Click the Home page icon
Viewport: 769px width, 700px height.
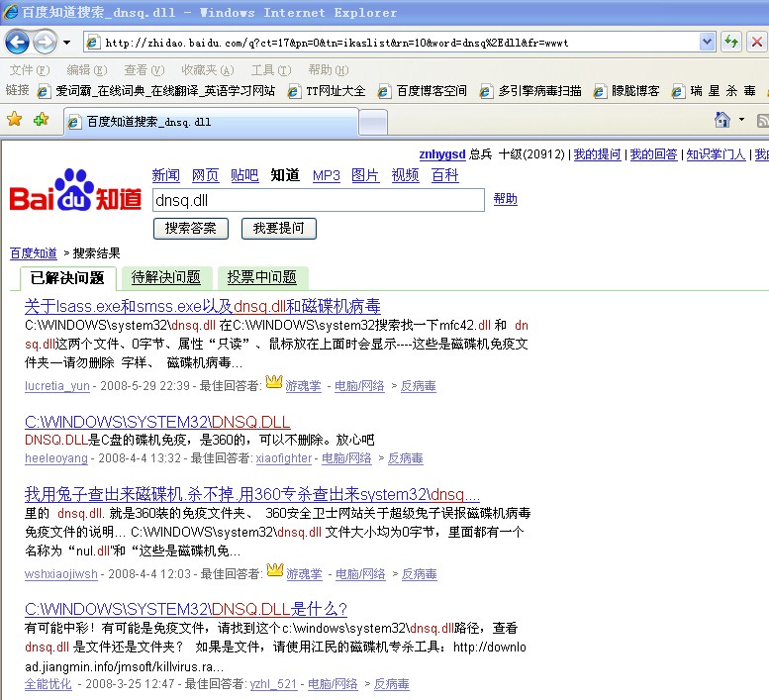click(722, 119)
